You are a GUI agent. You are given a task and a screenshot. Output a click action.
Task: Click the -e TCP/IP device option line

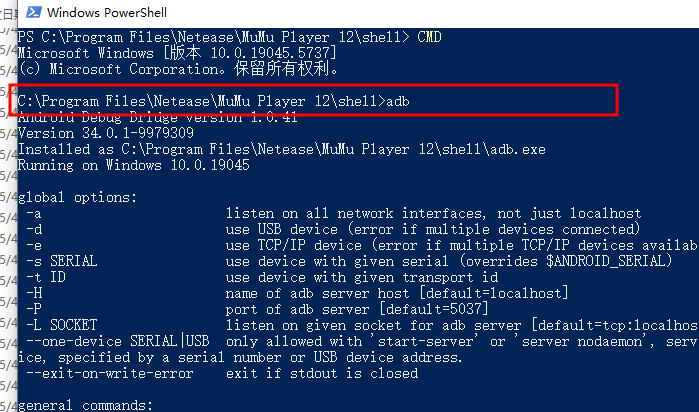tap(300, 245)
